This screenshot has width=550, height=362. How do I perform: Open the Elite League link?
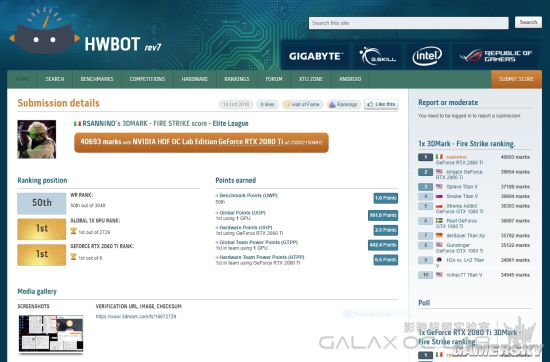(x=230, y=123)
